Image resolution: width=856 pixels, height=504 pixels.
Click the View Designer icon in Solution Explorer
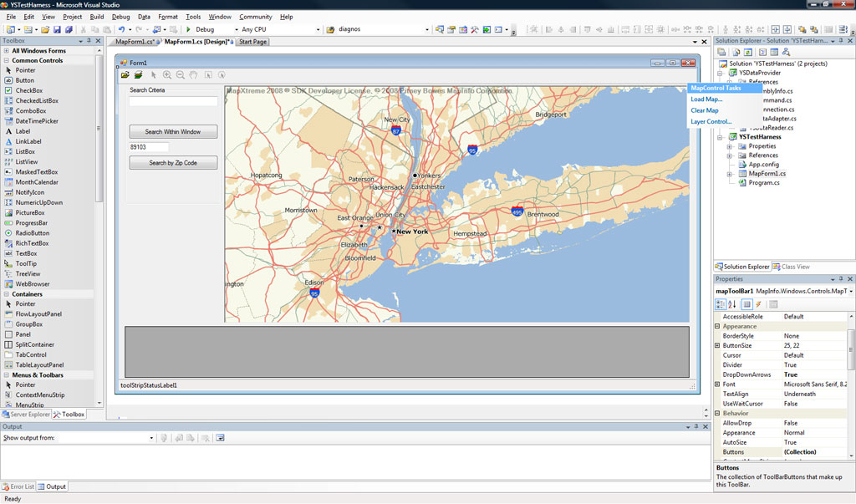774,52
